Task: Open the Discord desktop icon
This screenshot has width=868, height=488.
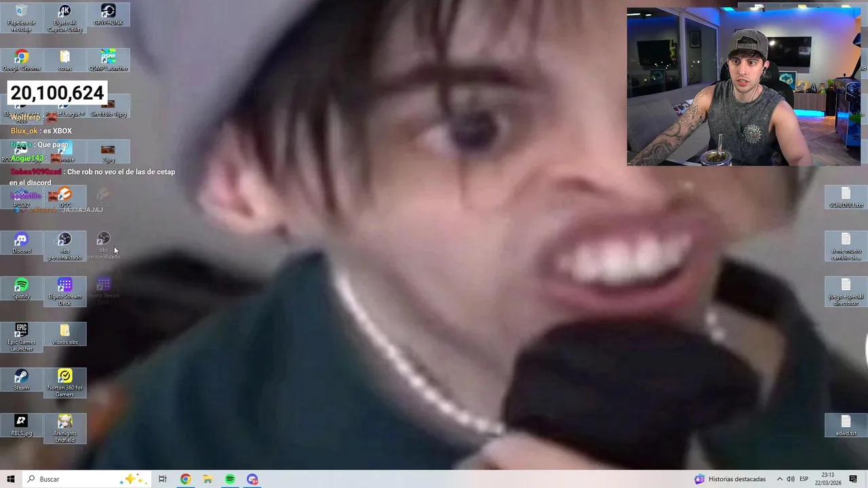Action: (22, 243)
